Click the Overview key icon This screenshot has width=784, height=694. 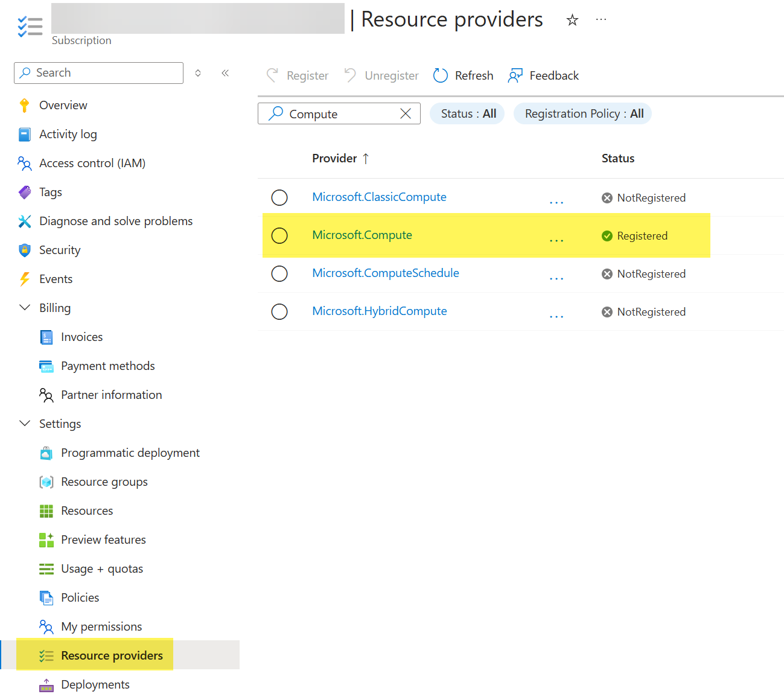click(25, 106)
